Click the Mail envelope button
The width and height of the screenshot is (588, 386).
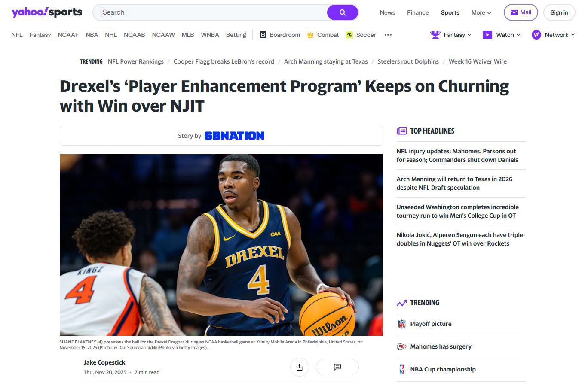(x=521, y=12)
